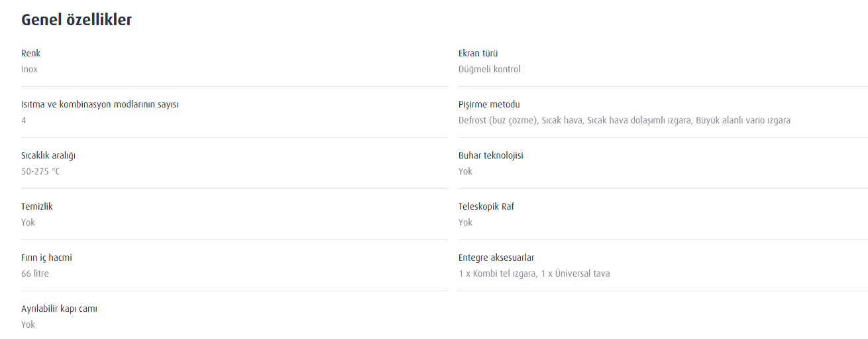Image resolution: width=868 pixels, height=339 pixels.
Task: Select the "Yok" value under Buhar teknolojisi
Action: (x=465, y=171)
